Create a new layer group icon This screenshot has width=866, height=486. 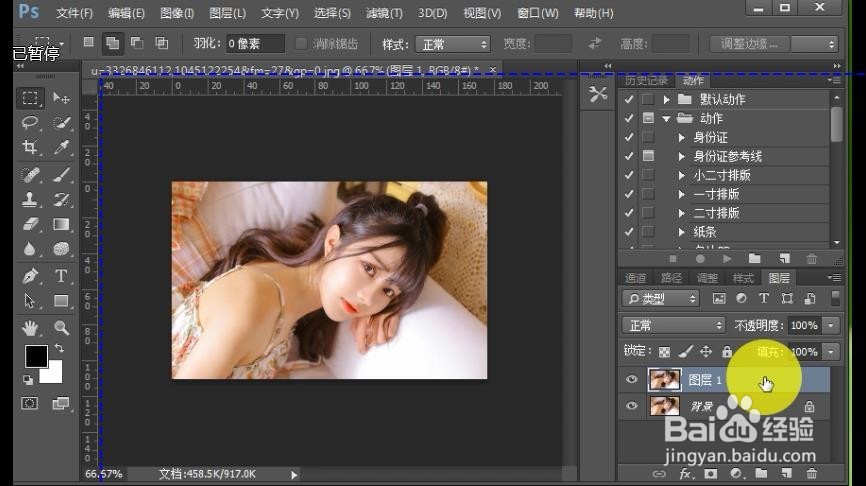point(761,473)
